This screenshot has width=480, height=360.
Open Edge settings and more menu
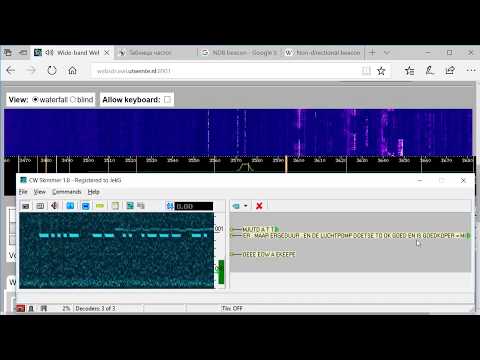(x=471, y=70)
